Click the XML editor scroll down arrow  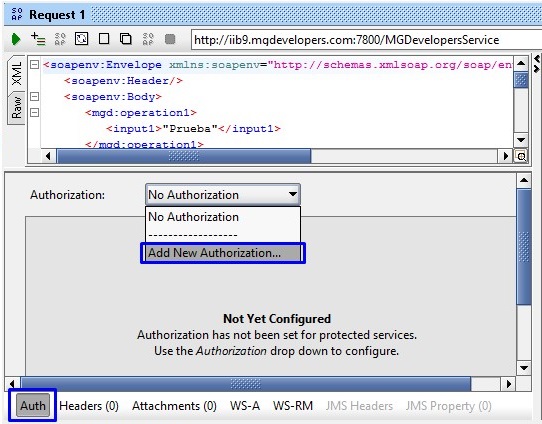tap(521, 140)
